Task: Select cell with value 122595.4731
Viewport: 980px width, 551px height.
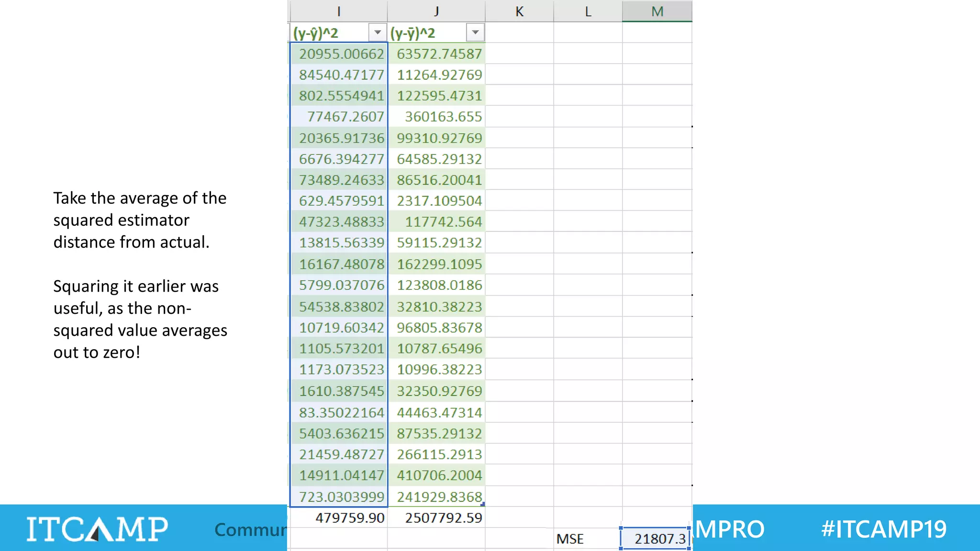Action: click(x=436, y=96)
